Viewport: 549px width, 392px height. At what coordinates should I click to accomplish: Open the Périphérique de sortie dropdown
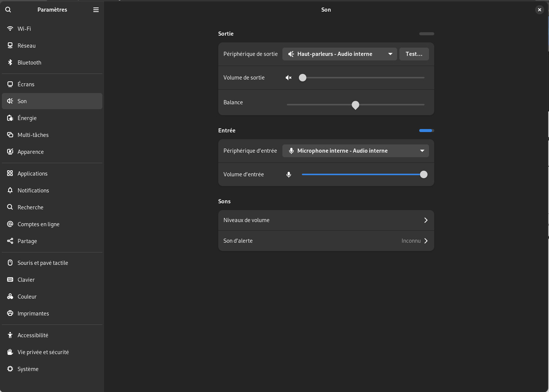point(339,54)
